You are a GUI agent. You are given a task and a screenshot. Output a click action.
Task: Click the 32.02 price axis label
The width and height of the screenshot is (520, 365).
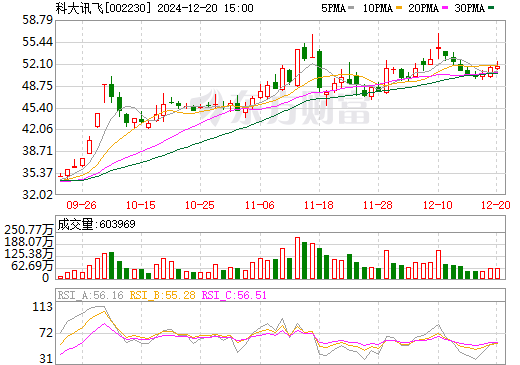coord(38,195)
